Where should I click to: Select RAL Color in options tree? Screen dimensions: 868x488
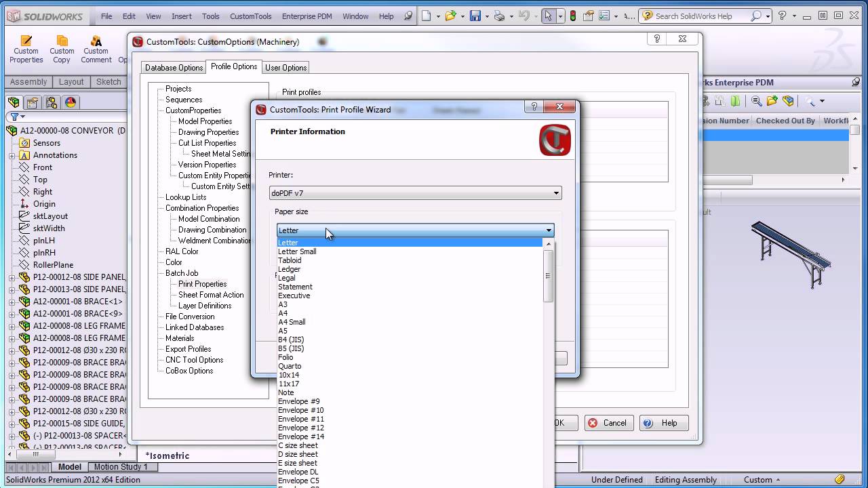(x=182, y=251)
